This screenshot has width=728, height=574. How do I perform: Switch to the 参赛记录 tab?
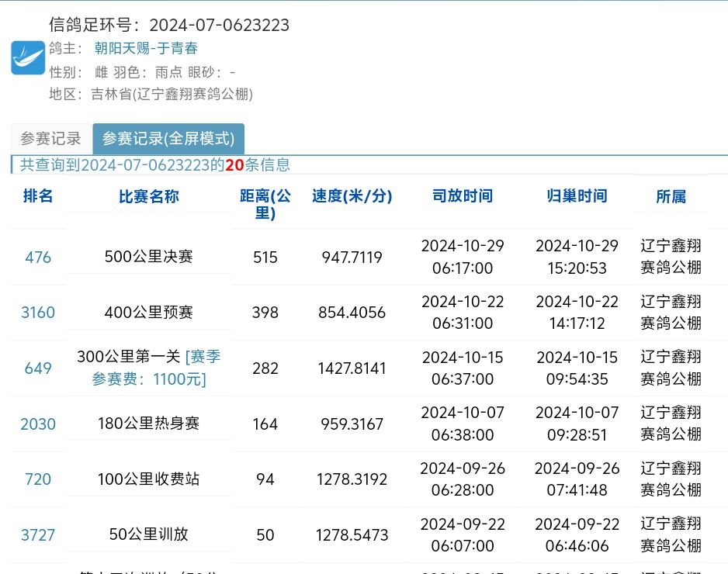coord(50,139)
